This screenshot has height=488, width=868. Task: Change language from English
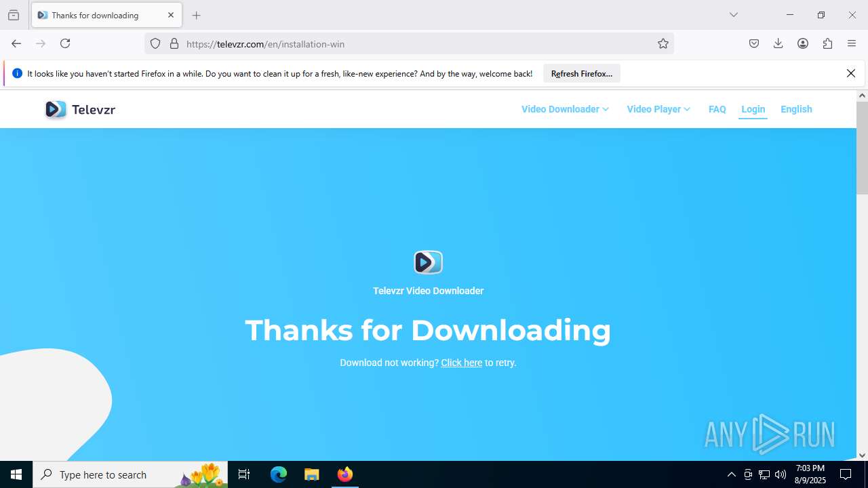point(796,109)
